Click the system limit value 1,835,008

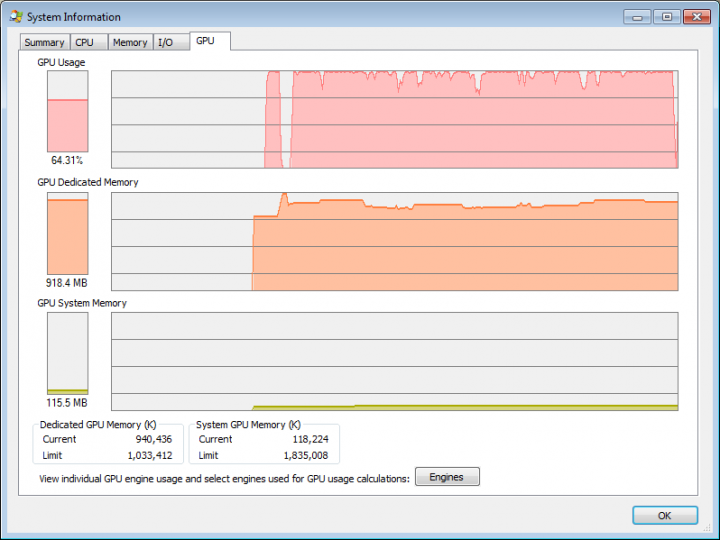pos(306,456)
